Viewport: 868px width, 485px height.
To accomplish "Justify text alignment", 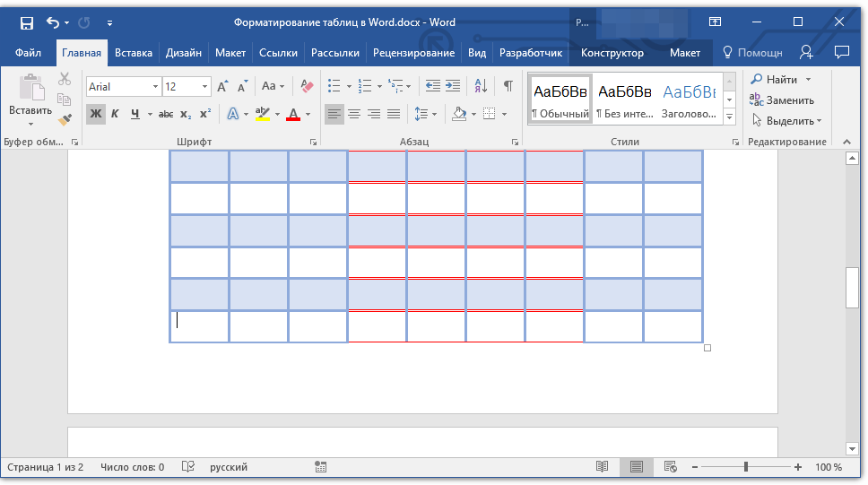I will pyautogui.click(x=394, y=114).
